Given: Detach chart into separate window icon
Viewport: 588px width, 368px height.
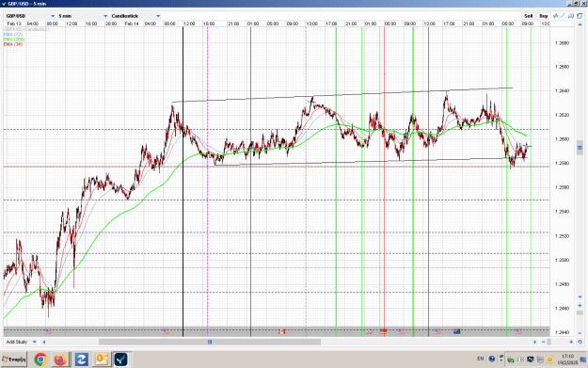Looking at the screenshot, I should (580, 16).
